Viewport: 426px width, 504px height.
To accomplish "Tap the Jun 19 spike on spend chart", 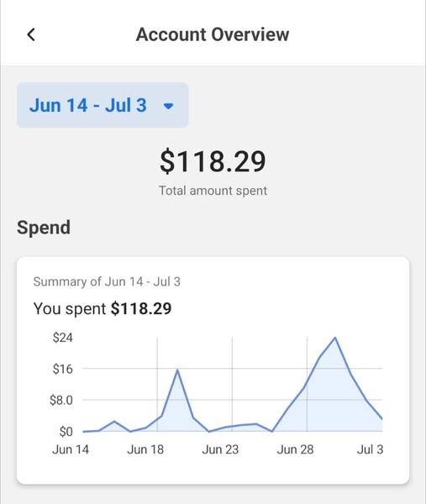I will click(177, 370).
